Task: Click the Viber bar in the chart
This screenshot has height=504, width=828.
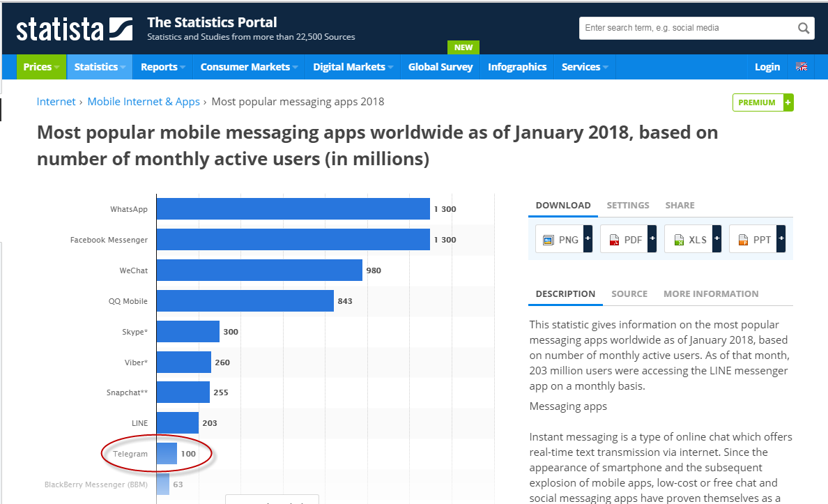Action: 184,362
